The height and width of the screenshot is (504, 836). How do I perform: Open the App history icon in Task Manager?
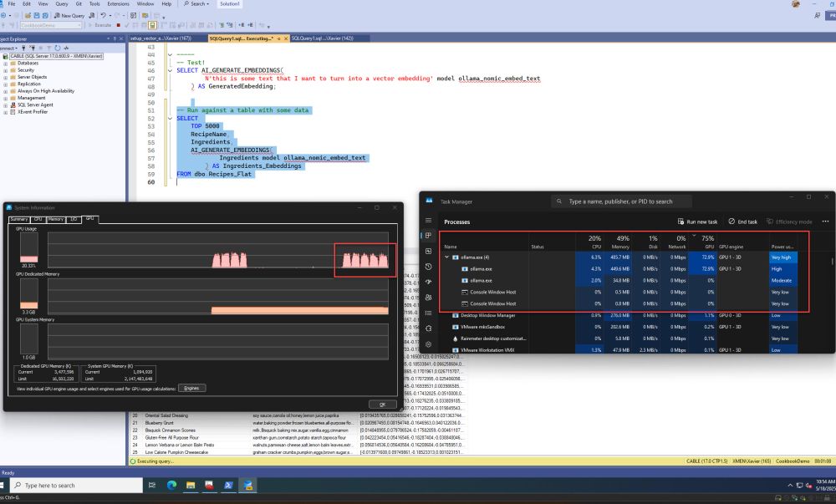428,267
